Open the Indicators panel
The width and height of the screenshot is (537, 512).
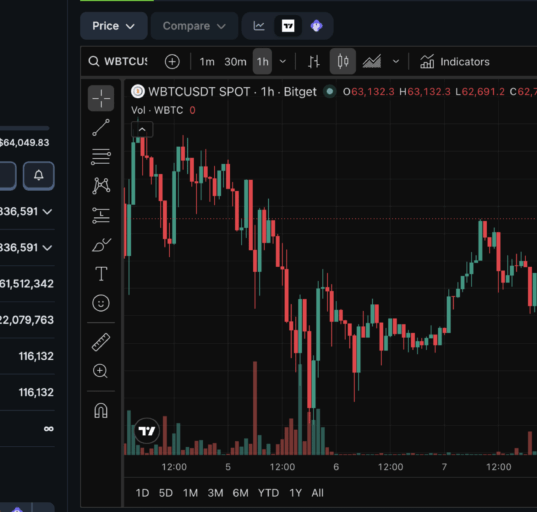point(455,62)
